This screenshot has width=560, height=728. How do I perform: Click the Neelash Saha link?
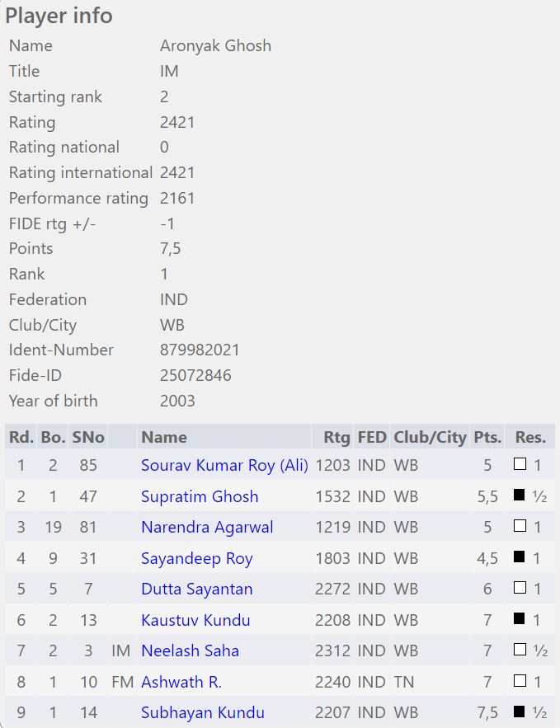click(190, 651)
